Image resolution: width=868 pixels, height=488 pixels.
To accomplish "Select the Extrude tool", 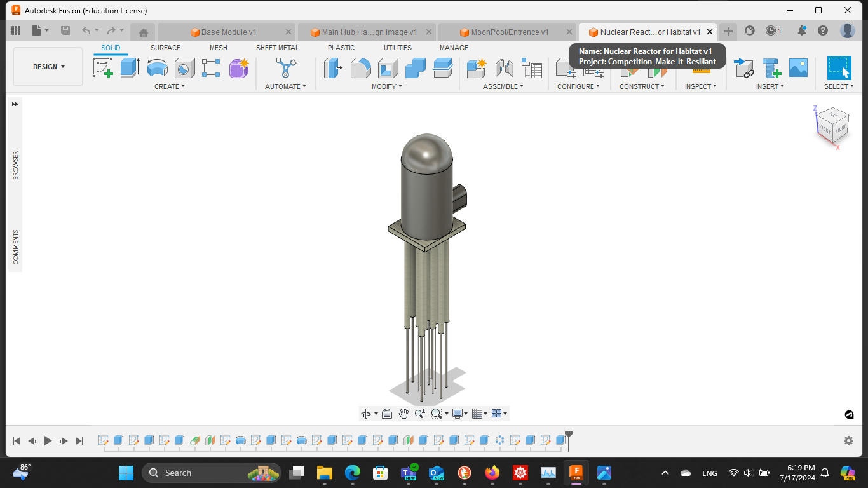I will point(130,67).
